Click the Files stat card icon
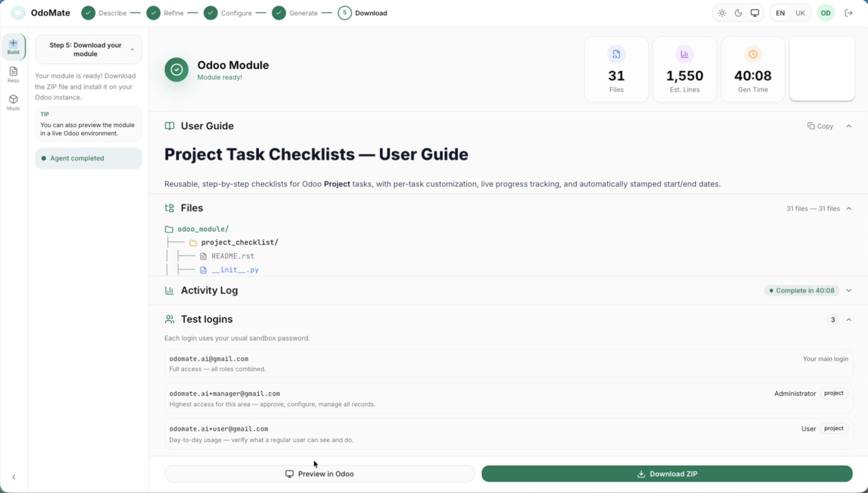 (x=616, y=54)
